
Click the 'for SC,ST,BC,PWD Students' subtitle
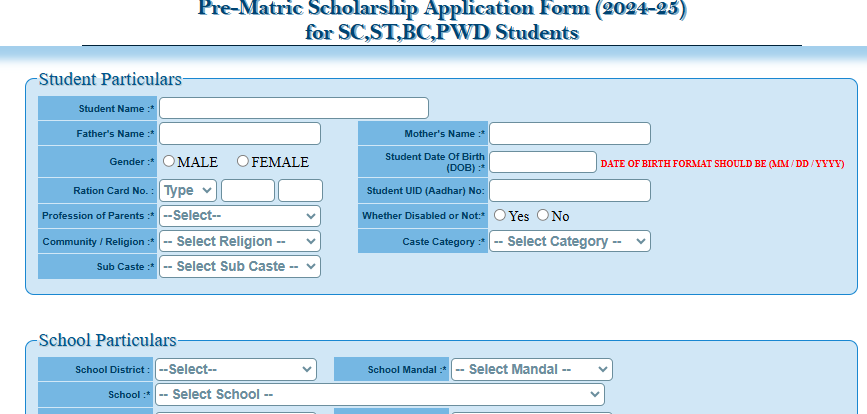(442, 33)
